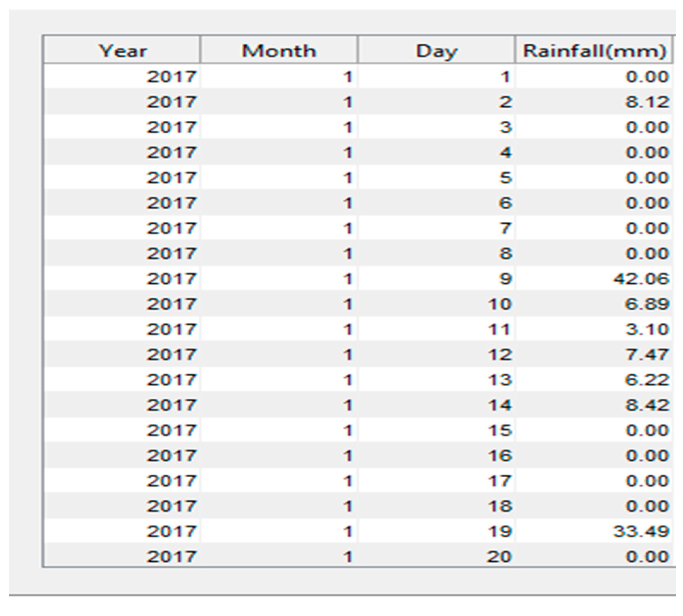
Task: Select the 8.42 rainfall cell
Action: (594, 405)
